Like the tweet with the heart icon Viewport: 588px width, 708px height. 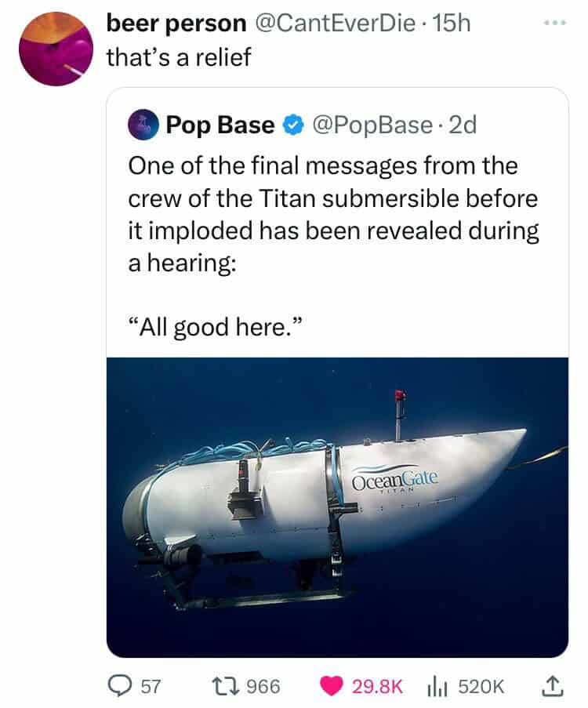pyautogui.click(x=332, y=686)
